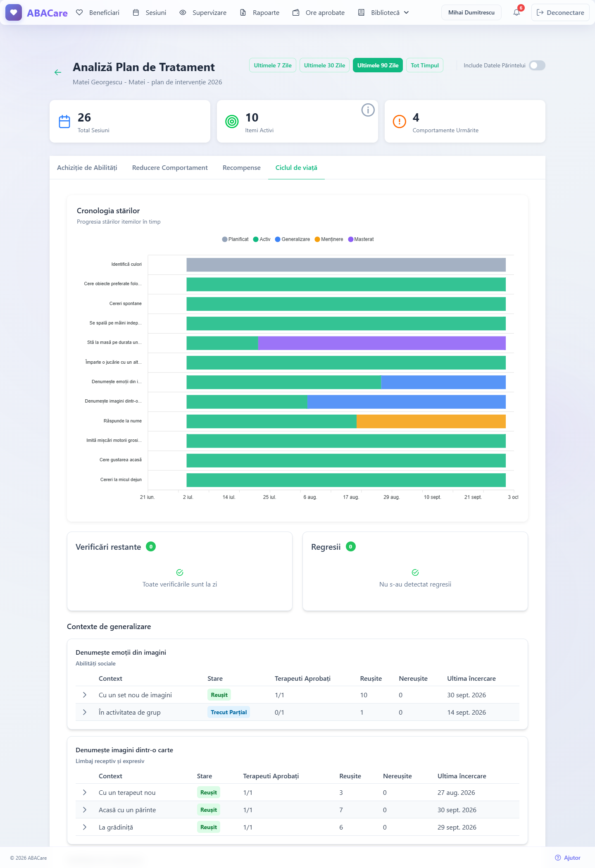
Task: Expand the La grădiniță row
Action: click(x=85, y=827)
